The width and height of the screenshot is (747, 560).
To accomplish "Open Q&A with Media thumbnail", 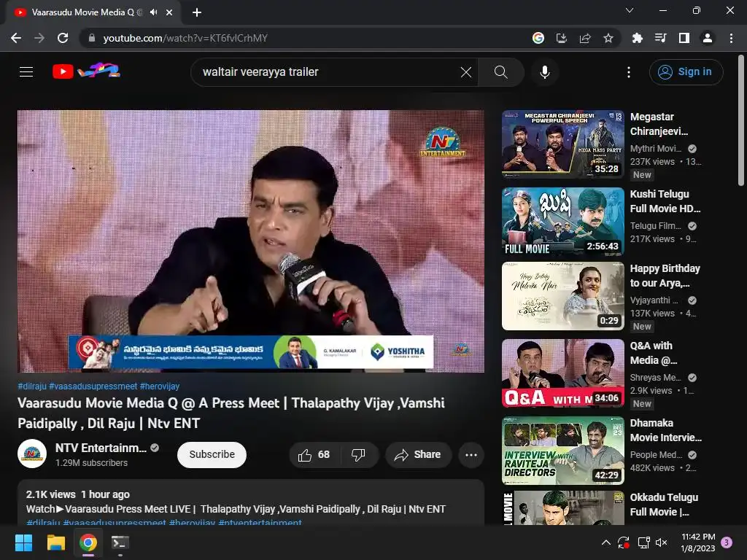I will click(x=562, y=373).
